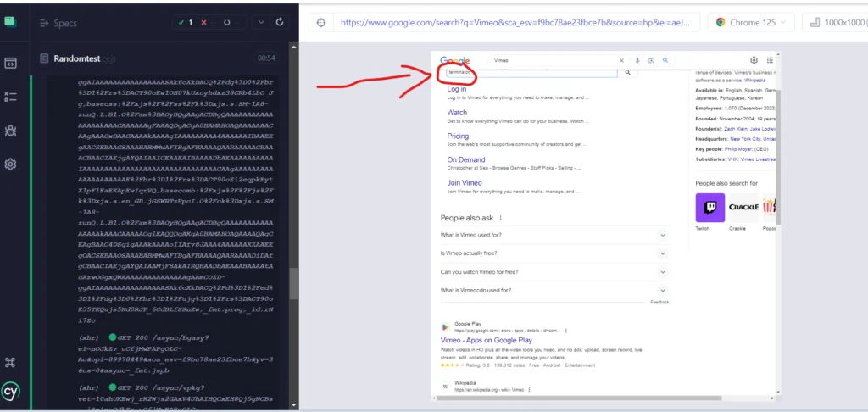
Task: Click the google.com URL bar
Action: [515, 23]
